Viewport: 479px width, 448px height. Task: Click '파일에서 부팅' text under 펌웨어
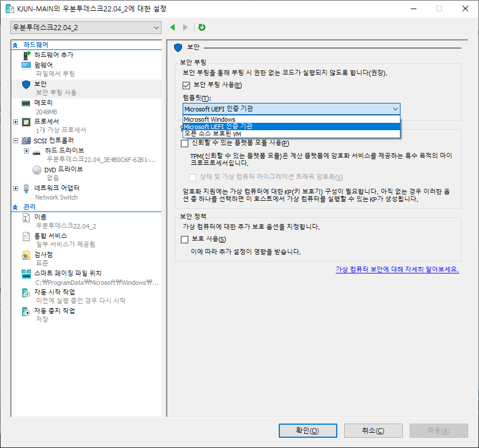tap(55, 74)
